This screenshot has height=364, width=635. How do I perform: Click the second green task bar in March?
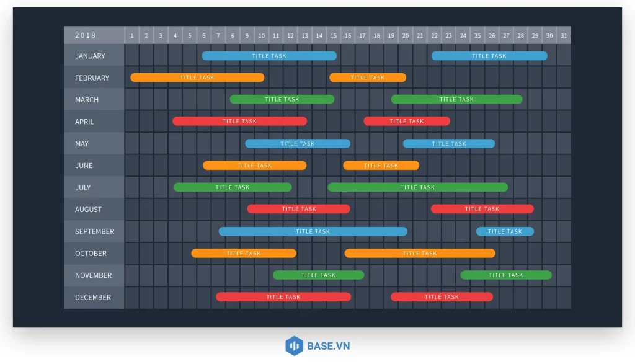coord(456,99)
